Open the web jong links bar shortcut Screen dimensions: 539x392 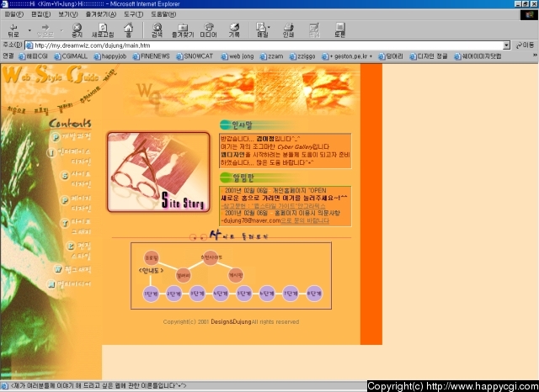pyautogui.click(x=237, y=56)
